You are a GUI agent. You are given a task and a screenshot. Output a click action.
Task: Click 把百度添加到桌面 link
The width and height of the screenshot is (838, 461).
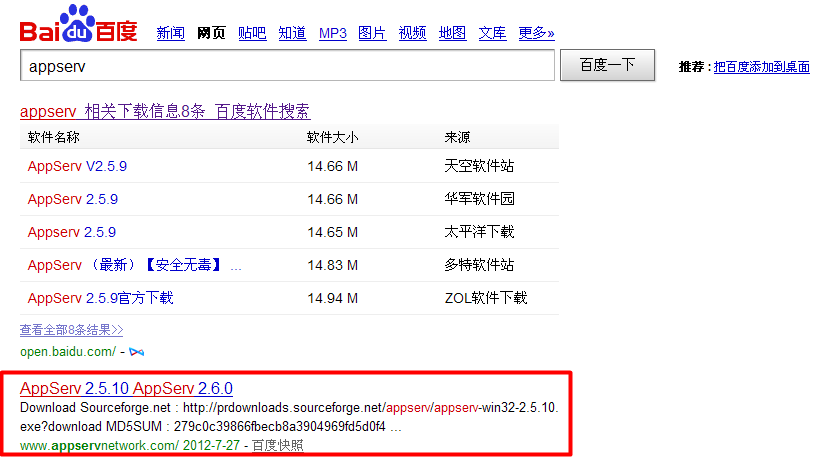pos(762,67)
